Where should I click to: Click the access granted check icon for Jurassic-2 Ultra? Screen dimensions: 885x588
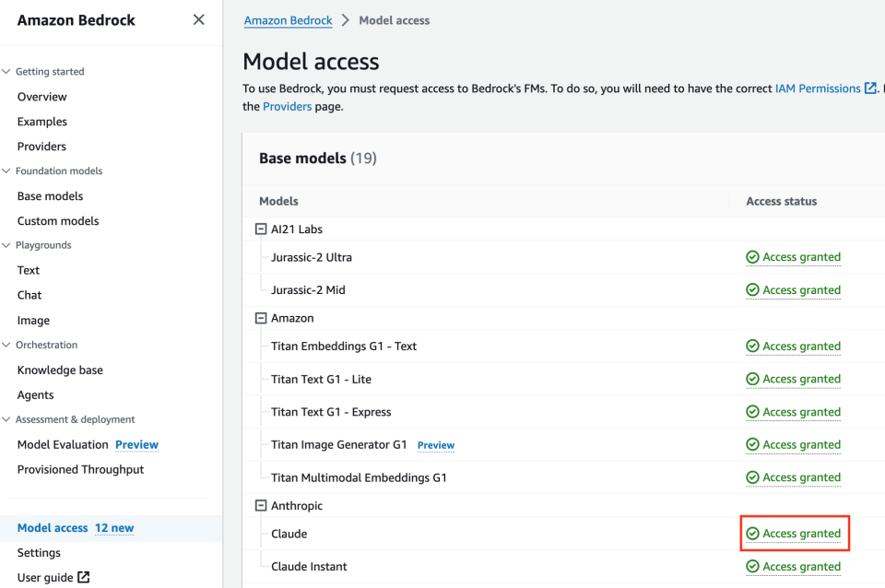[751, 257]
